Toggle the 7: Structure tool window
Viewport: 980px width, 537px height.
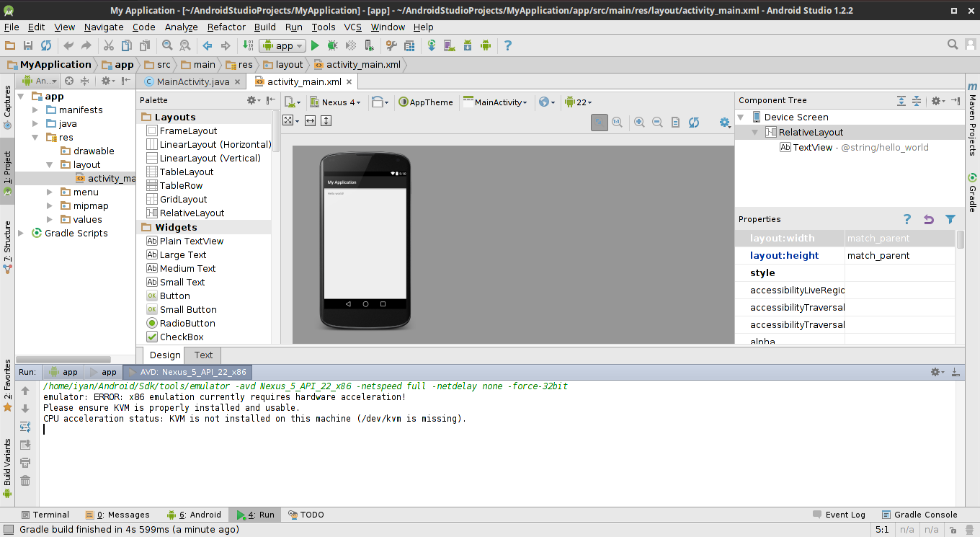pyautogui.click(x=7, y=247)
